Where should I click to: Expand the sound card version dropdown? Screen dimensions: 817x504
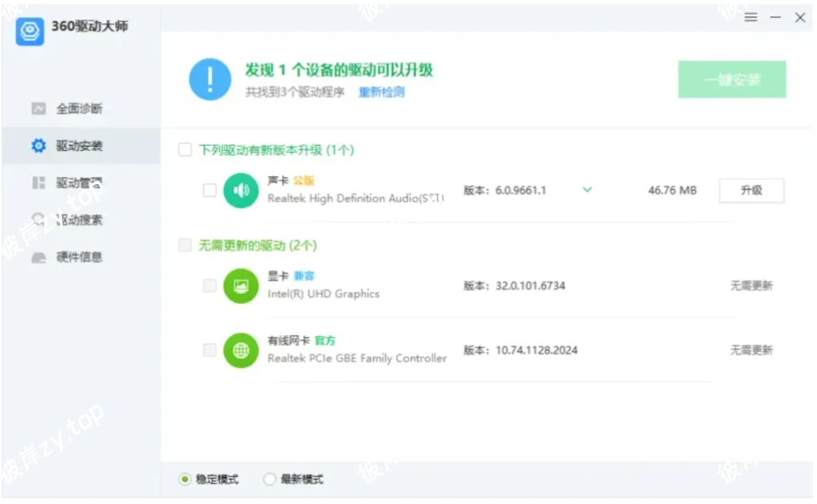point(587,190)
